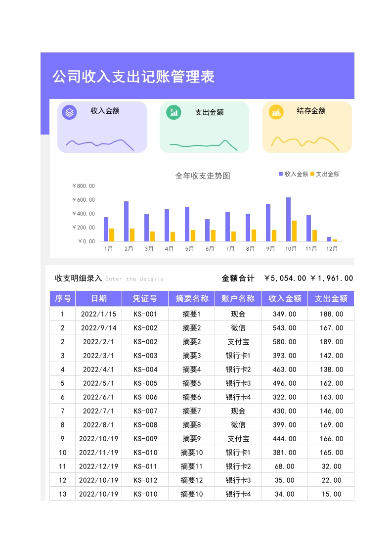Click the yellow icon beside 结存金额
The height and width of the screenshot is (555, 392).
[x=276, y=112]
